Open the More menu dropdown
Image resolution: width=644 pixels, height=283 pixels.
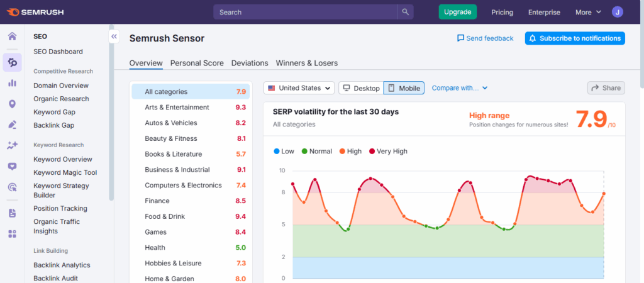click(x=588, y=13)
